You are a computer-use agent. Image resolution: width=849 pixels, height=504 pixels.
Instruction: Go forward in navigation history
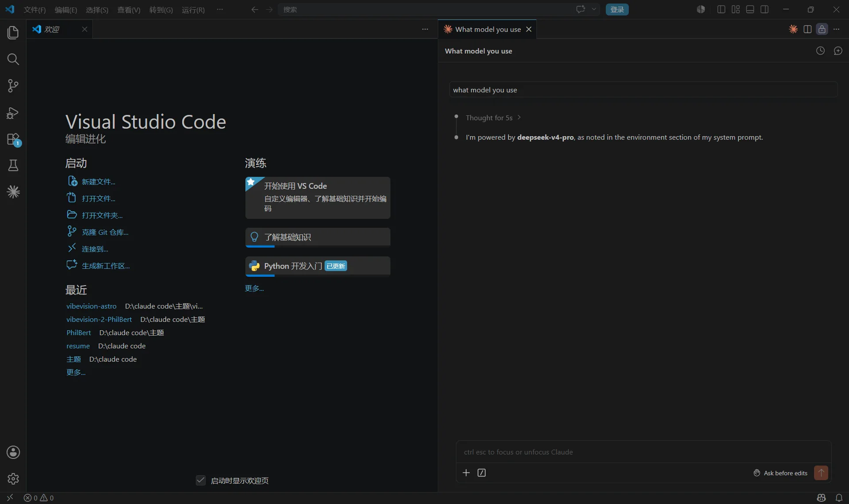(x=269, y=9)
